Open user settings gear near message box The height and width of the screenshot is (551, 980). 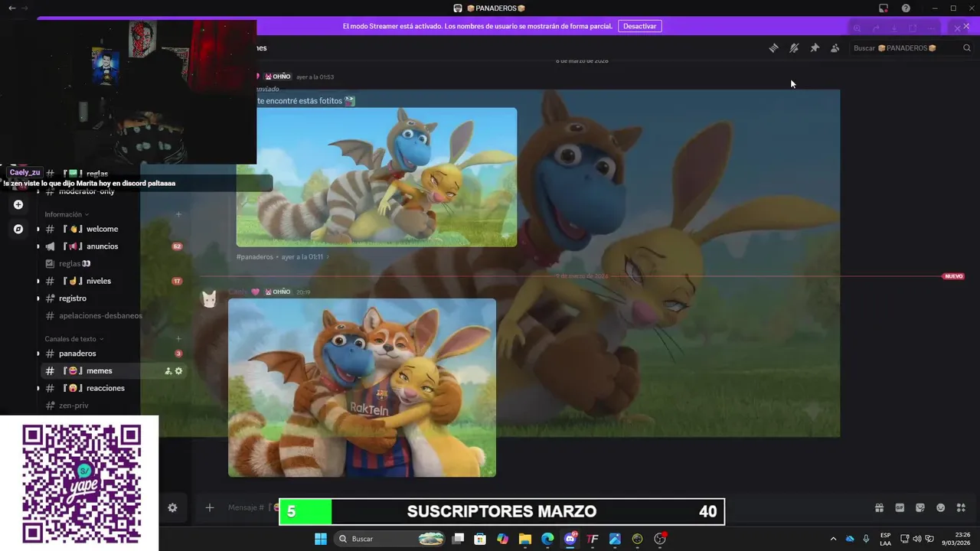[172, 507]
